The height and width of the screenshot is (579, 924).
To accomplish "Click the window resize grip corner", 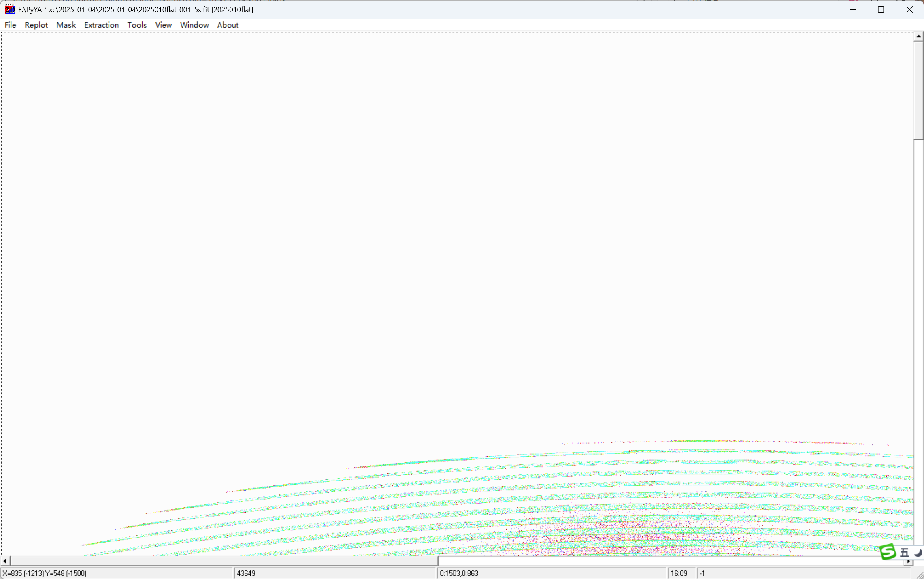I will [x=920, y=575].
